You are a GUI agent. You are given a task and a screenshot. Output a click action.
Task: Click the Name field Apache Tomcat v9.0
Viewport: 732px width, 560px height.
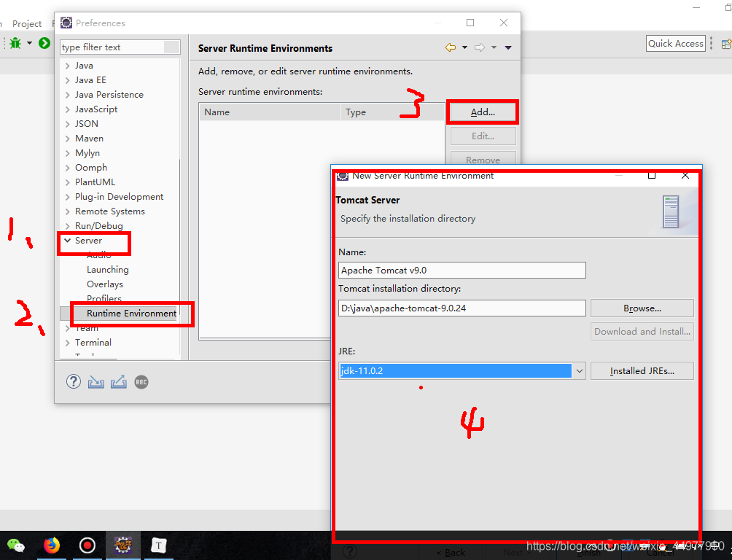point(462,271)
